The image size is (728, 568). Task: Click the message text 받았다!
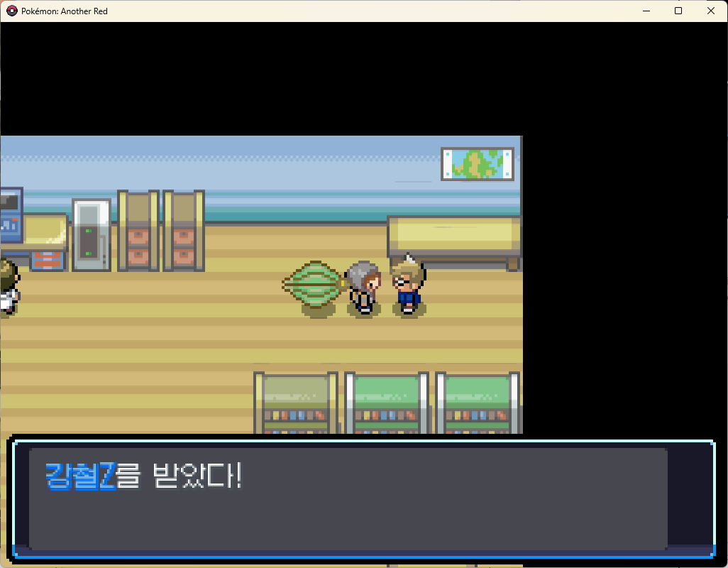(x=197, y=475)
